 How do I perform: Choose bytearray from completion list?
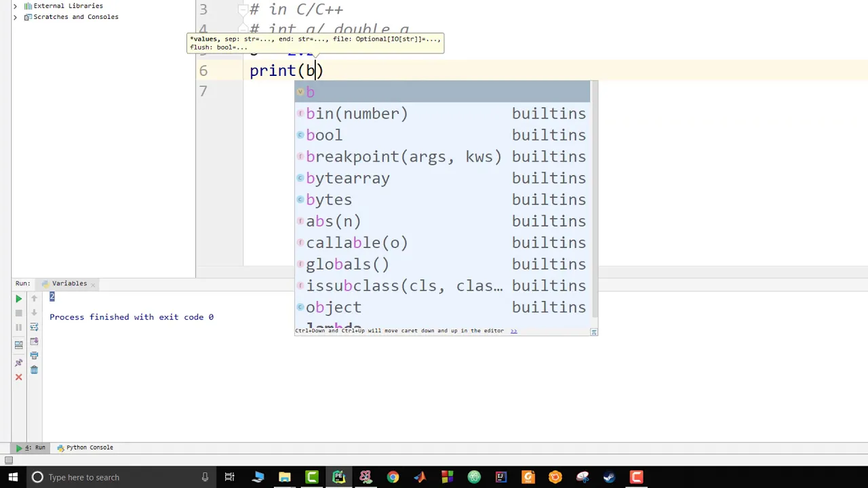(x=442, y=178)
